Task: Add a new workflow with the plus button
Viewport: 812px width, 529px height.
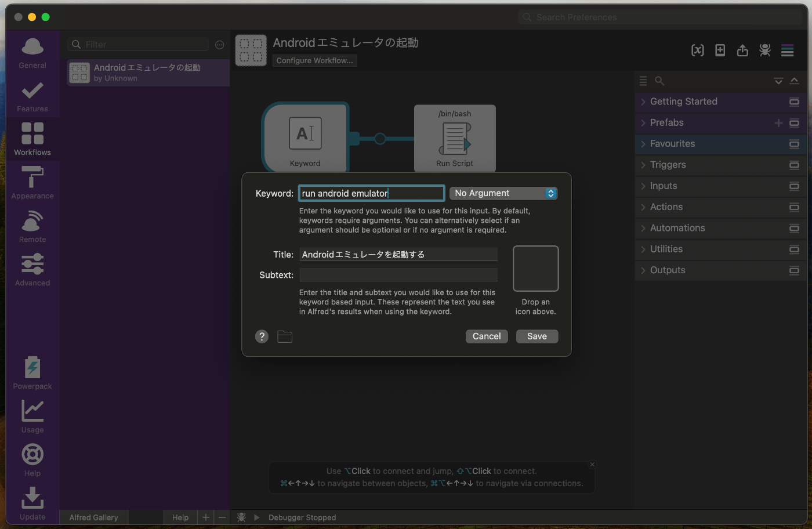Action: (206, 517)
